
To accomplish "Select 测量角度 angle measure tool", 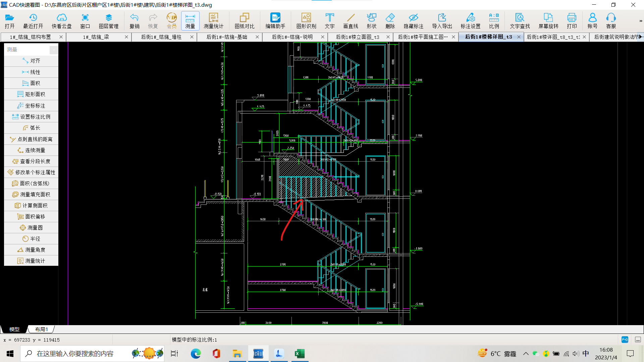I will 31,250.
